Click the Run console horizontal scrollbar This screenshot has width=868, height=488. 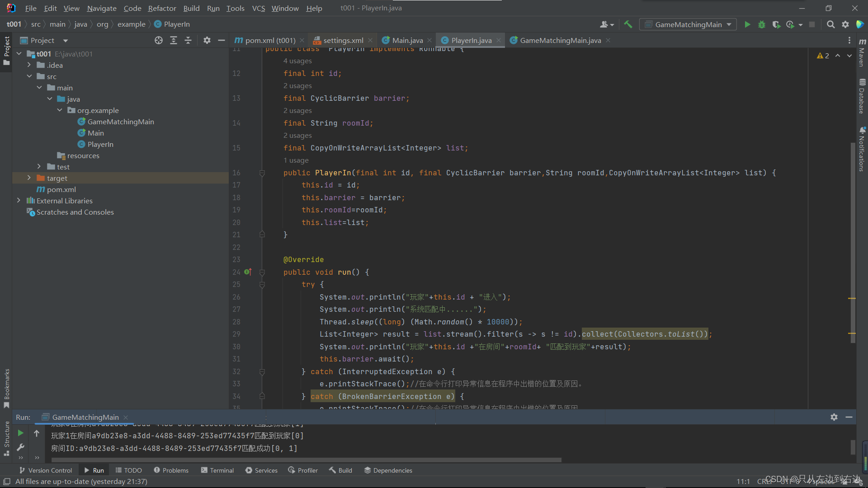point(306,460)
